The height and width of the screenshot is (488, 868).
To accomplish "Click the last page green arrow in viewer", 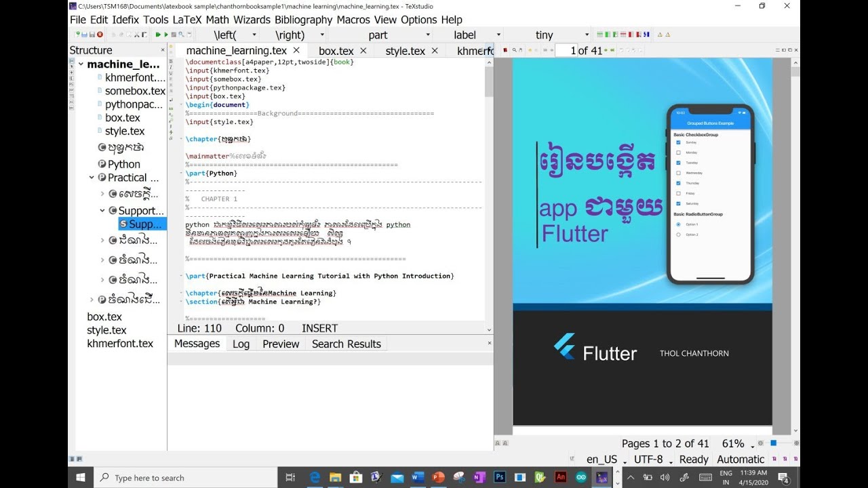I will point(612,50).
